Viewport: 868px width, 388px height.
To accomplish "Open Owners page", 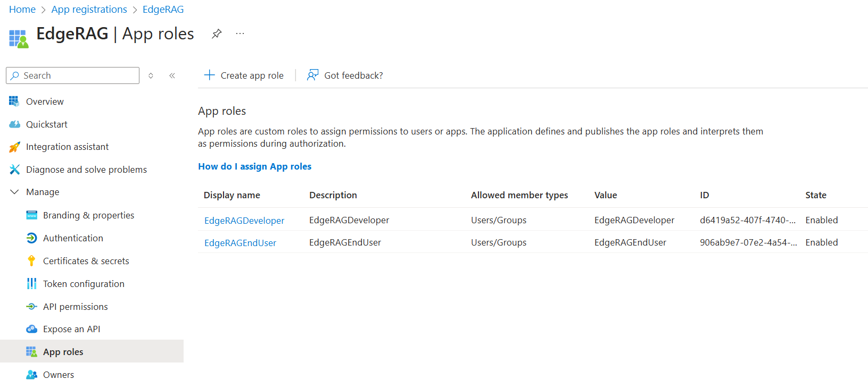I will pyautogui.click(x=59, y=375).
